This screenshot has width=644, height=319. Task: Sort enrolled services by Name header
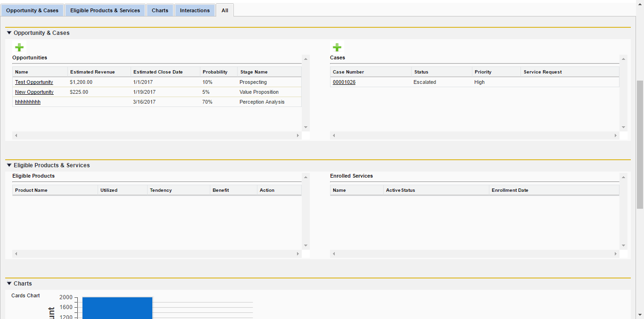(x=357, y=190)
